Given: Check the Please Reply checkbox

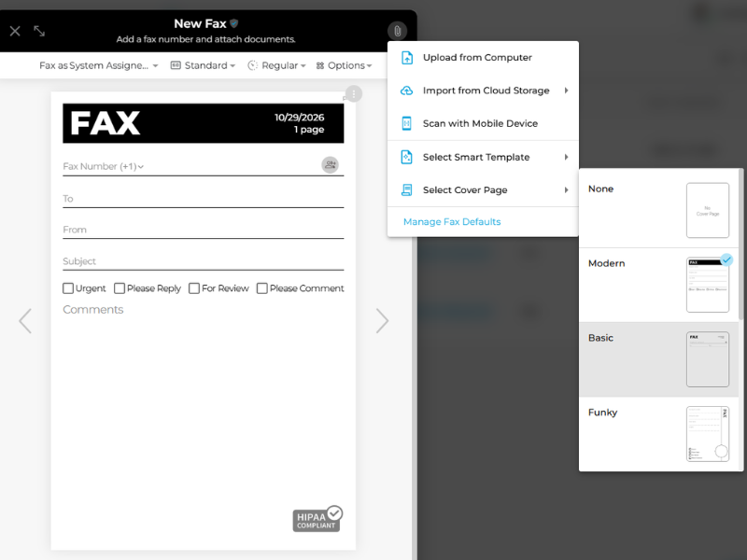Looking at the screenshot, I should 120,288.
